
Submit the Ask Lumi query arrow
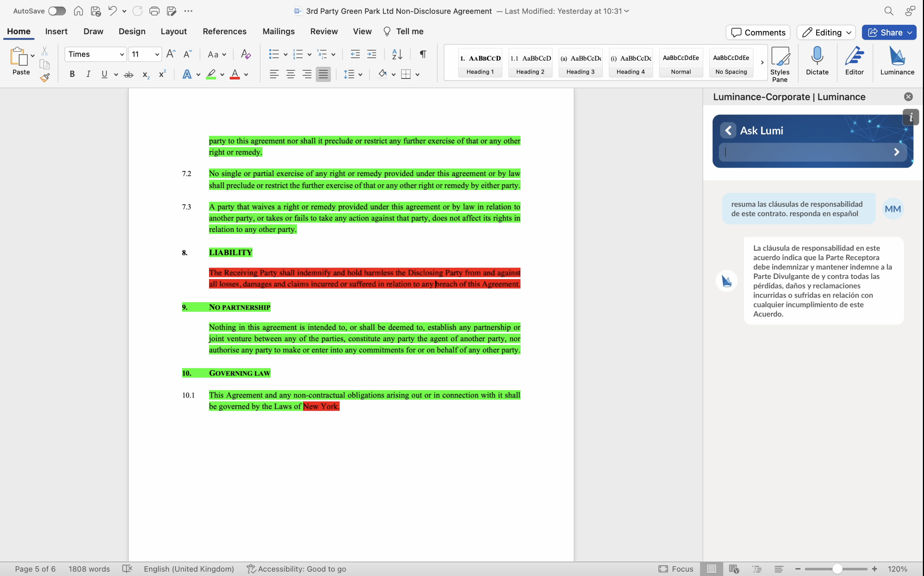pyautogui.click(x=897, y=152)
